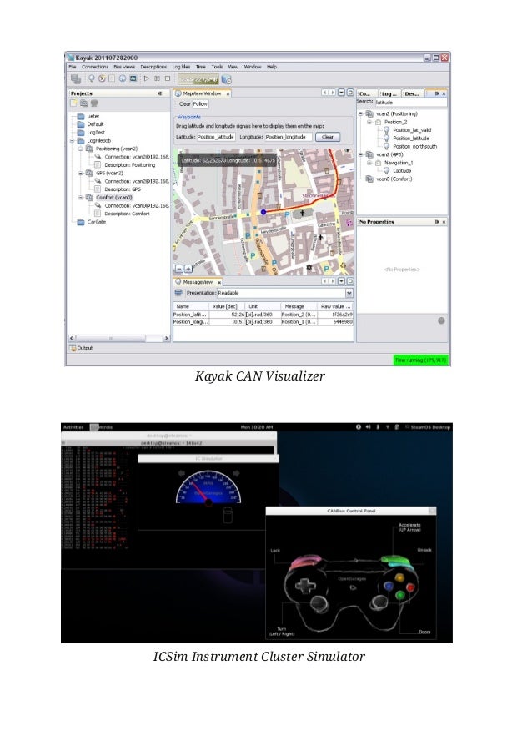Viewport: 532px width, 756px height.
Task: Click the Time running status indicator
Action: tap(421, 360)
